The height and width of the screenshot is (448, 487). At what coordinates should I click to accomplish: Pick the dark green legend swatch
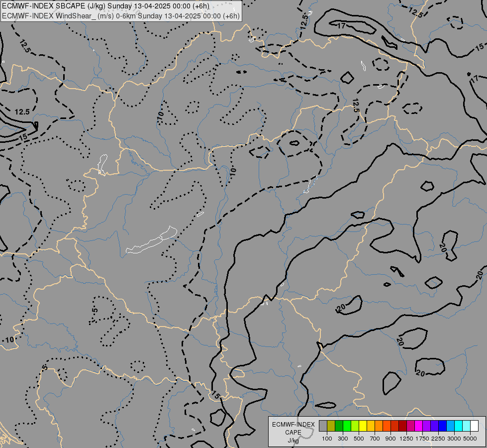pyautogui.click(x=339, y=426)
